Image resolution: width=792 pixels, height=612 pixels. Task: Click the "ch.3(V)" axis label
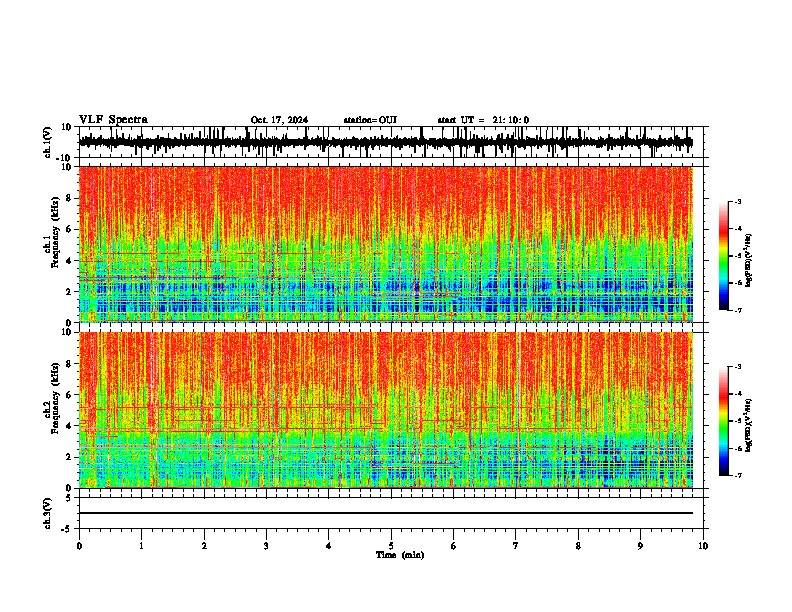[x=48, y=514]
